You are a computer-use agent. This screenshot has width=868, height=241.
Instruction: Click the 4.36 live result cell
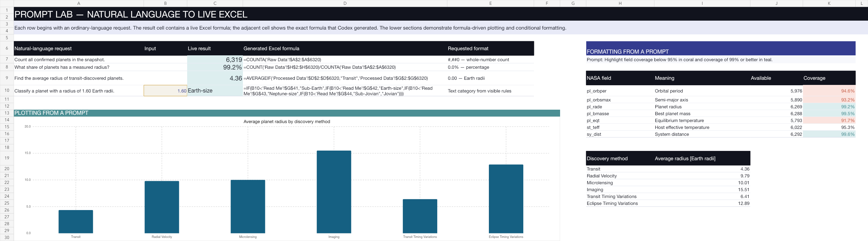(215, 78)
